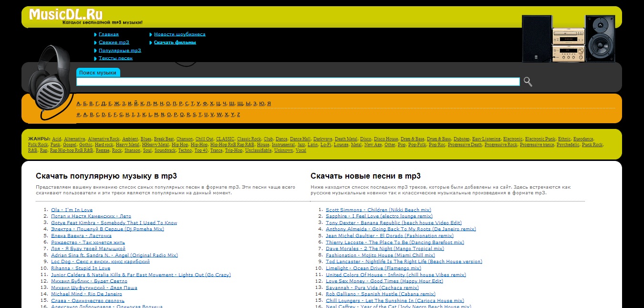Click the stereo speakers image
The image size is (644, 308).
[x=568, y=38]
